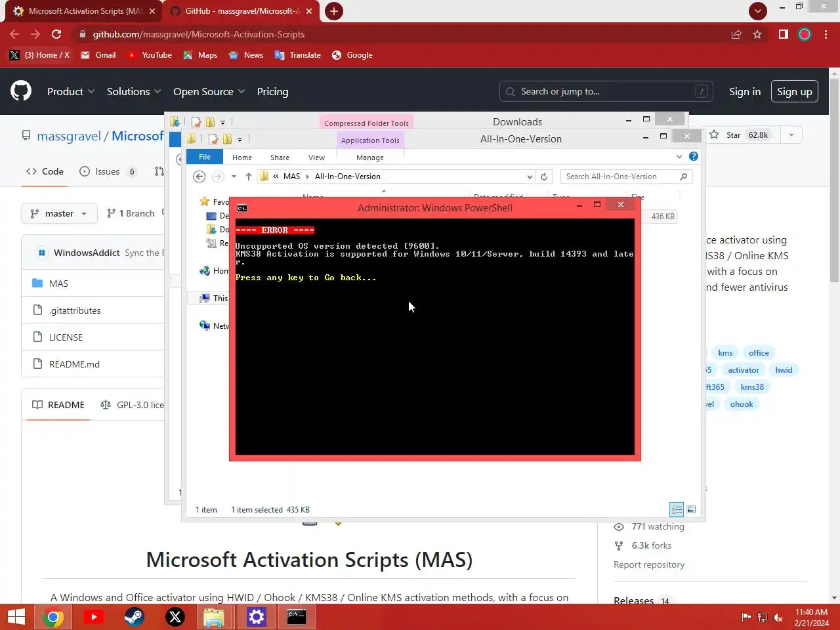Open the Translate bookmark
Viewport: 840px width, 630px height.
pyautogui.click(x=298, y=55)
